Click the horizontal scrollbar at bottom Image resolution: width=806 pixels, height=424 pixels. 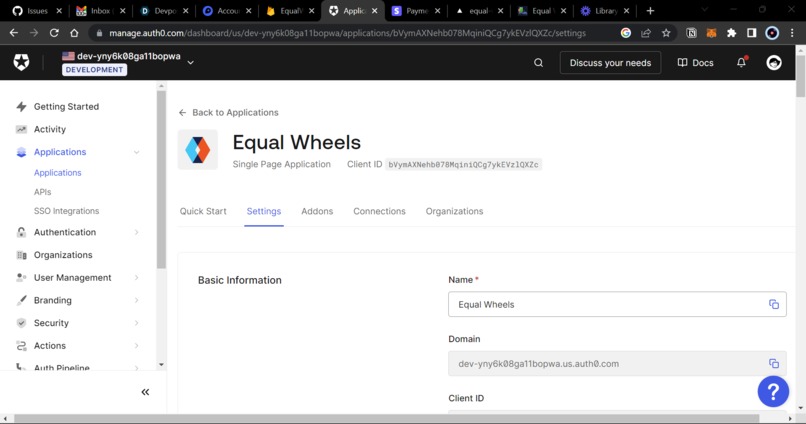click(387, 419)
